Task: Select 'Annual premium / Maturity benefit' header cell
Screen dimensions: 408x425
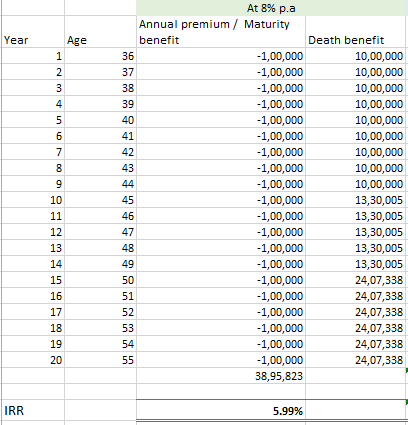Action: [221, 32]
